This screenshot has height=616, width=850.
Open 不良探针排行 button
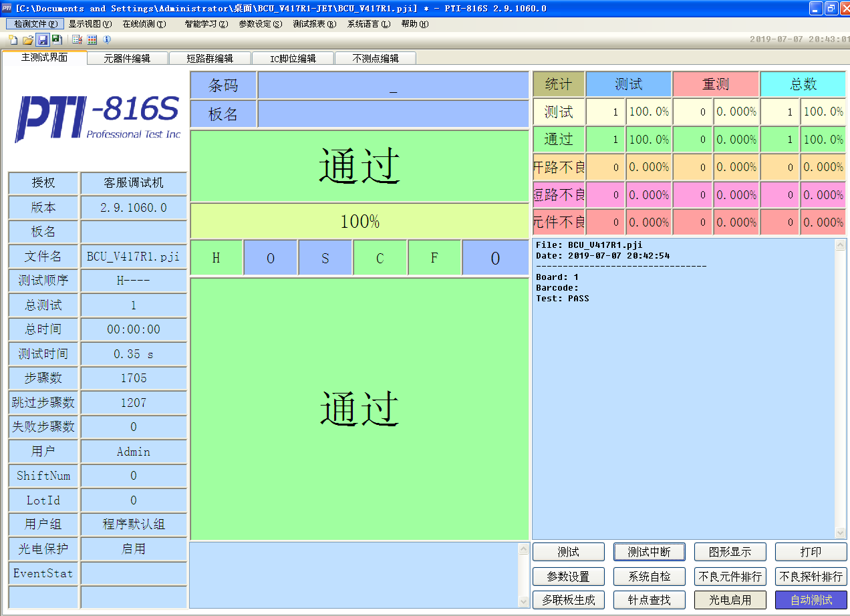tap(811, 576)
